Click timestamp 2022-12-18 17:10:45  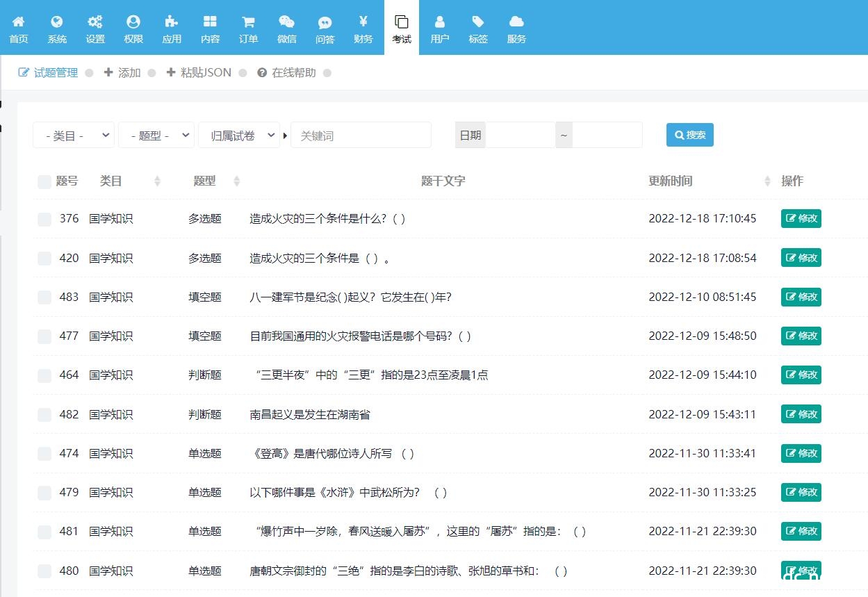(x=702, y=218)
